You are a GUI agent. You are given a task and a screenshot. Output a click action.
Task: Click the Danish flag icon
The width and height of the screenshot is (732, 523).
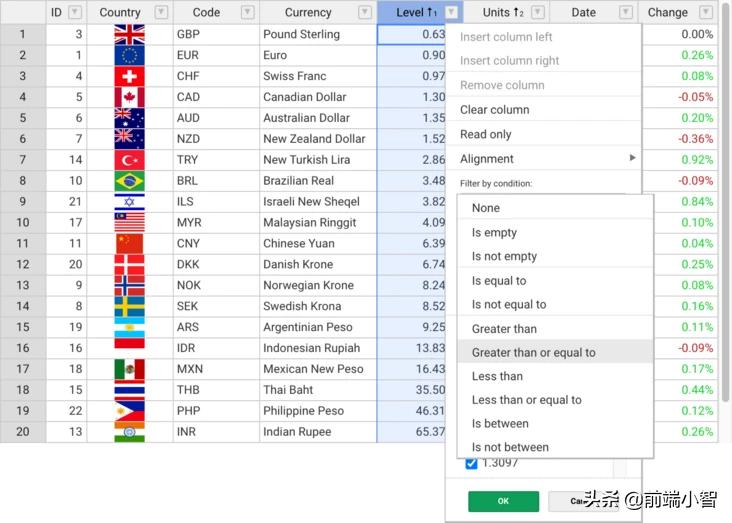129,264
